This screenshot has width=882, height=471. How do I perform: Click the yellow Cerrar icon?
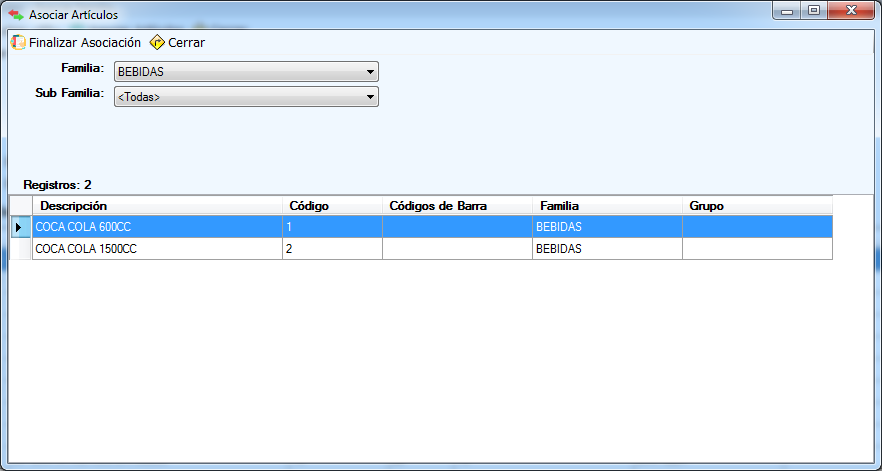click(x=158, y=42)
